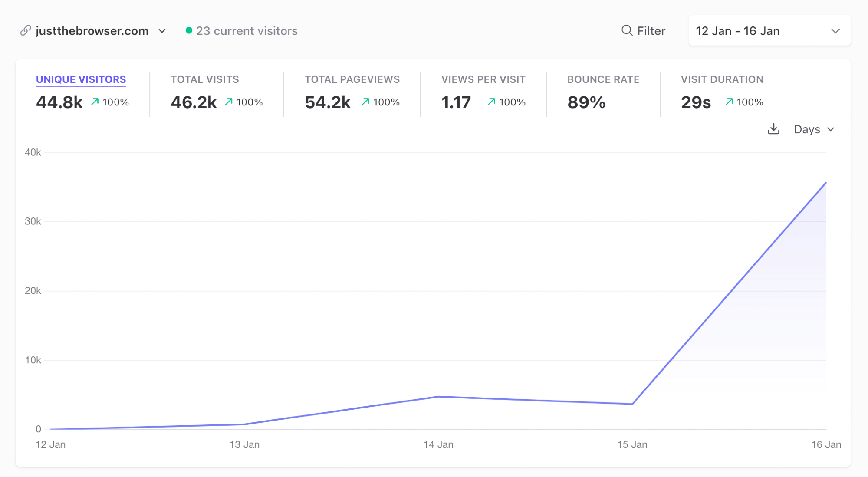868x477 pixels.
Task: Switch to Bounce Rate metric
Action: coord(603,79)
